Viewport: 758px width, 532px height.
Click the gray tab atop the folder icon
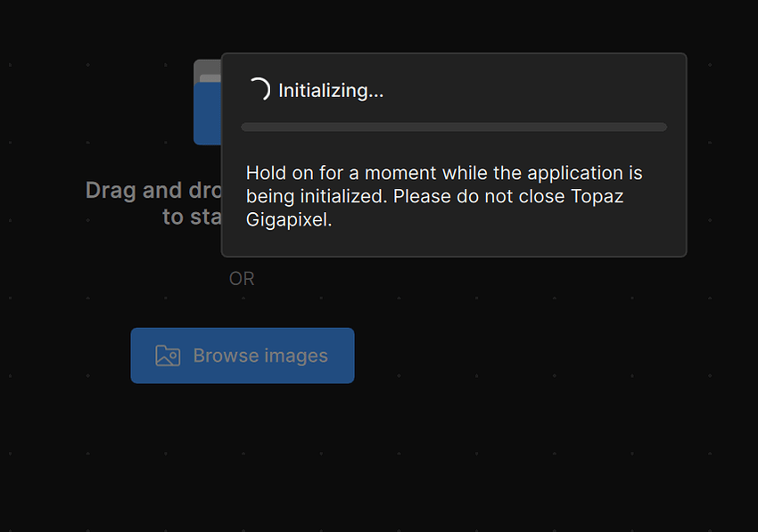[x=207, y=70]
